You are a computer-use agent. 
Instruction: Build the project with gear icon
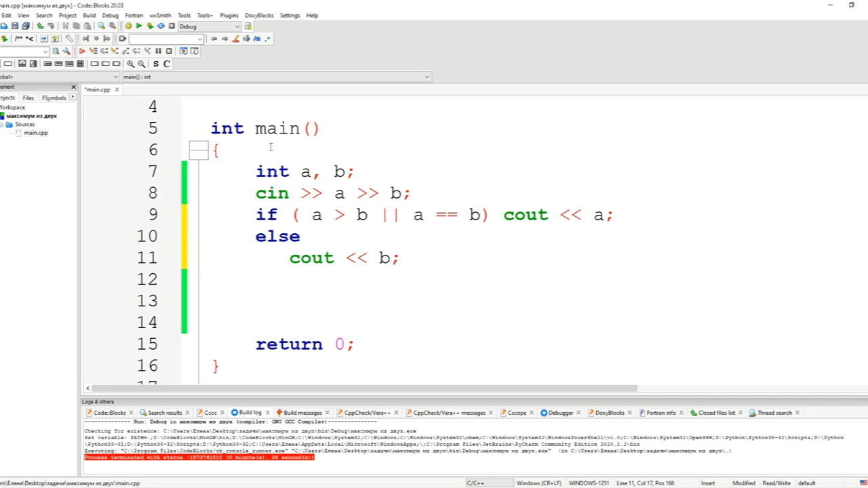(128, 26)
